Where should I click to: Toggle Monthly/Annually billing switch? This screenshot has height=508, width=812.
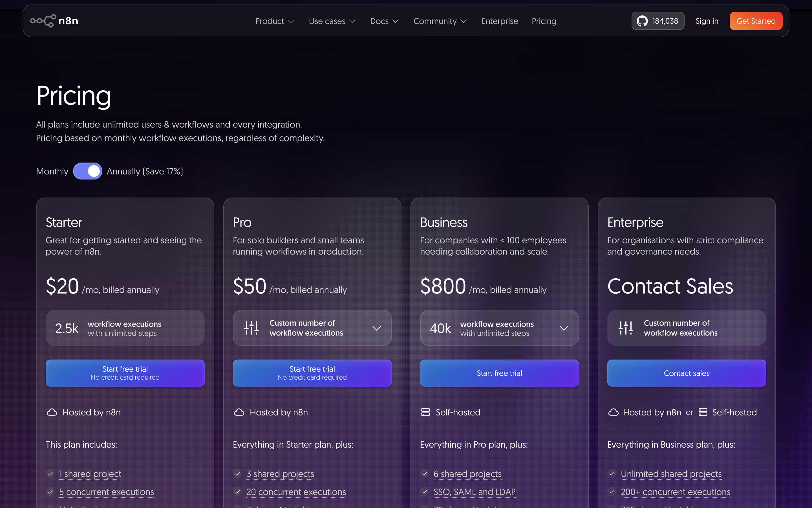(88, 171)
